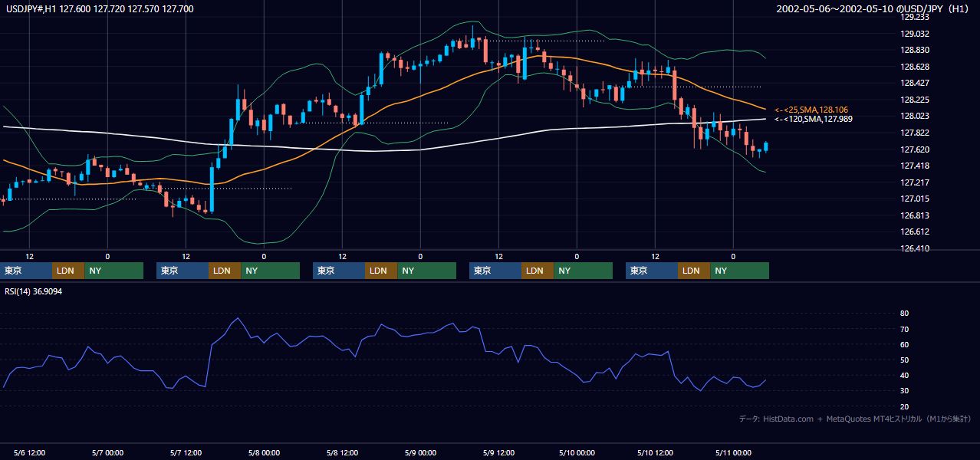Select the 128.427 price level label
Viewport: 980px width, 460px height.
coord(916,83)
